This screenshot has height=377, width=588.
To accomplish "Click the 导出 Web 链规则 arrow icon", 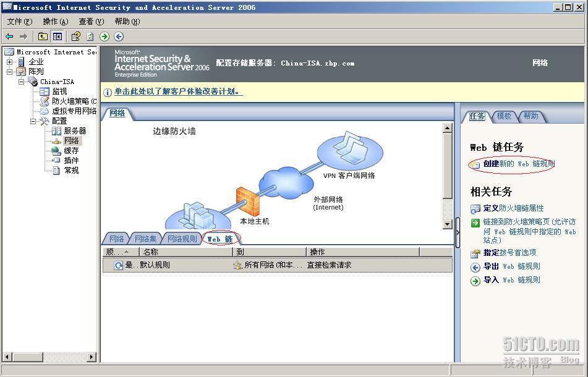I will [x=475, y=267].
